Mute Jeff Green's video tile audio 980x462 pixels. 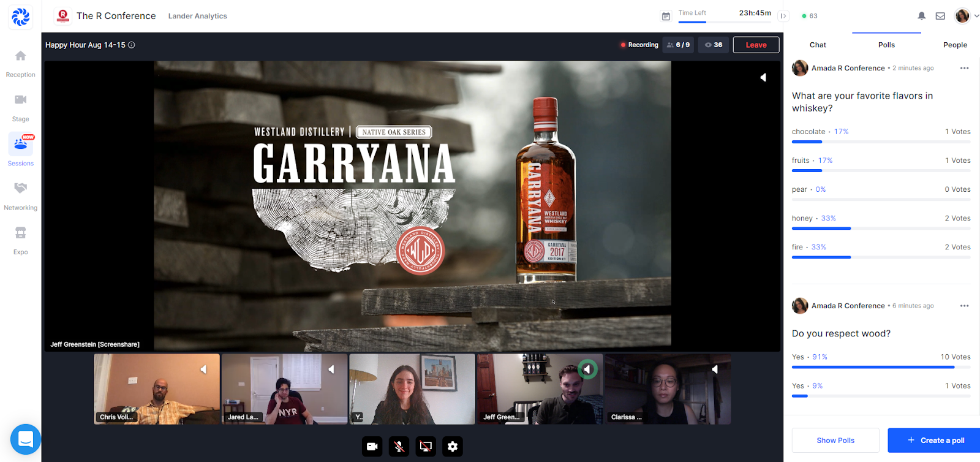coord(587,369)
